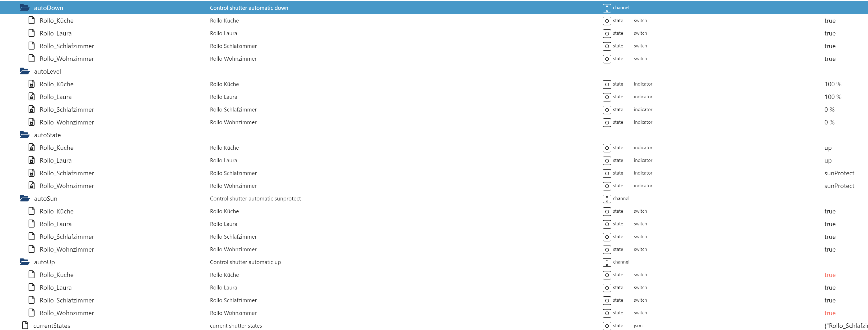868x330 pixels.
Task: Collapse the autoSun folder icon
Action: (25, 198)
